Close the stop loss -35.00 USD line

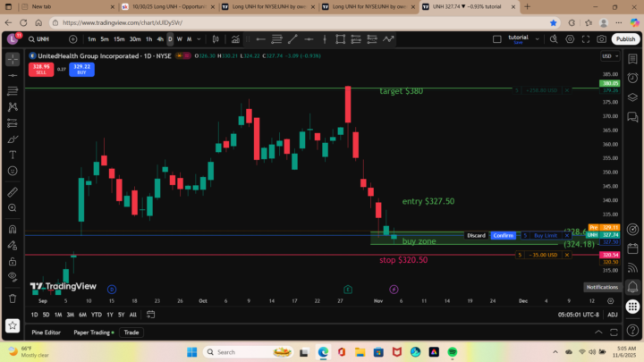(567, 255)
